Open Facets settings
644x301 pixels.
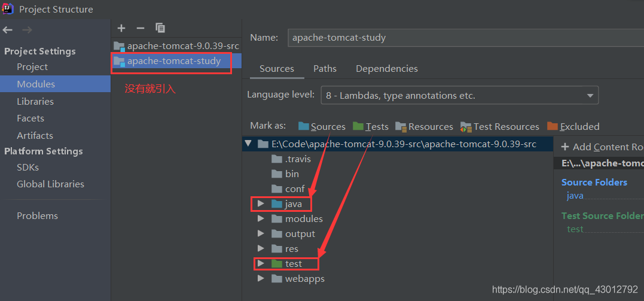pos(30,118)
